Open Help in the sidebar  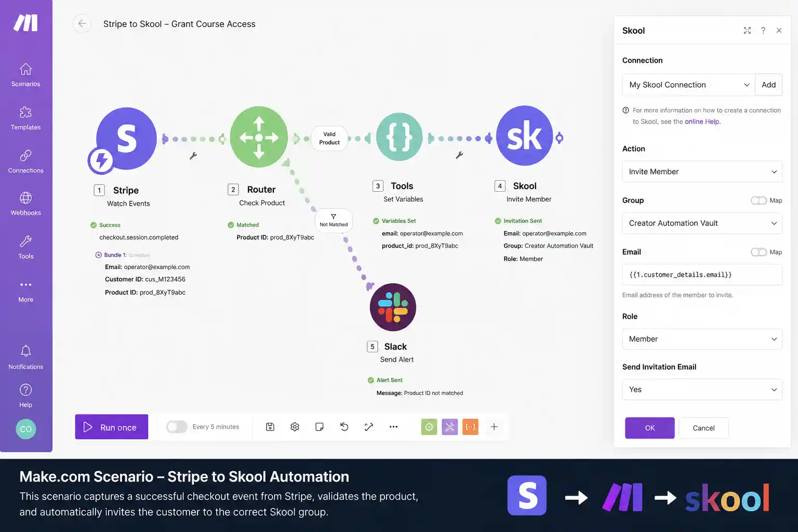pos(25,396)
